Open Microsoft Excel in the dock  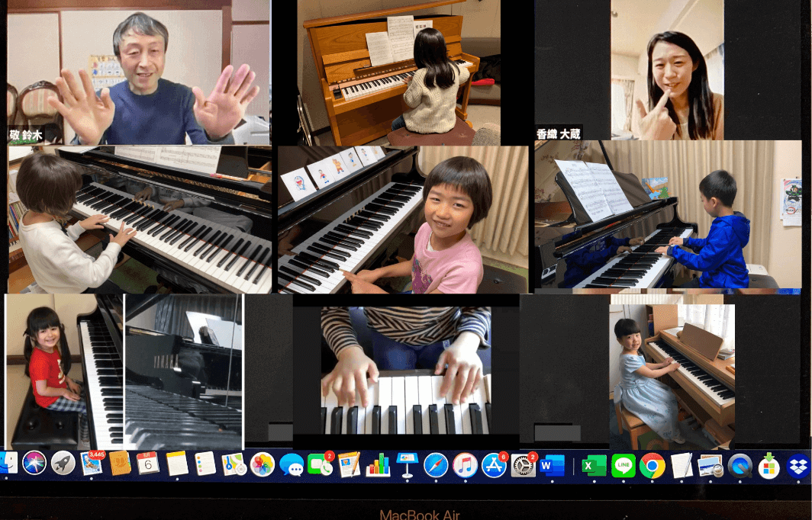[593, 464]
